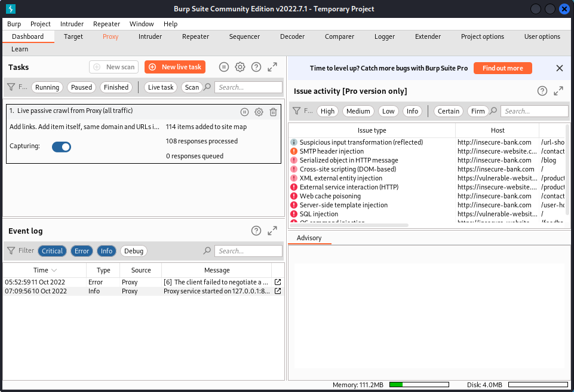The width and height of the screenshot is (574, 392).
Task: Toggle the Live task filter
Action: coord(161,87)
